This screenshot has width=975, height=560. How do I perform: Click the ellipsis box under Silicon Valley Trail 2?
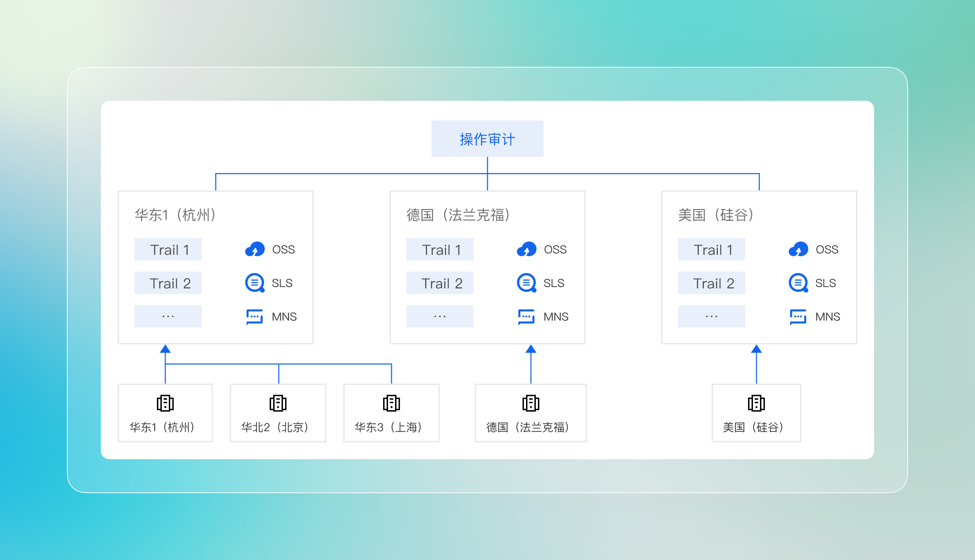click(711, 316)
